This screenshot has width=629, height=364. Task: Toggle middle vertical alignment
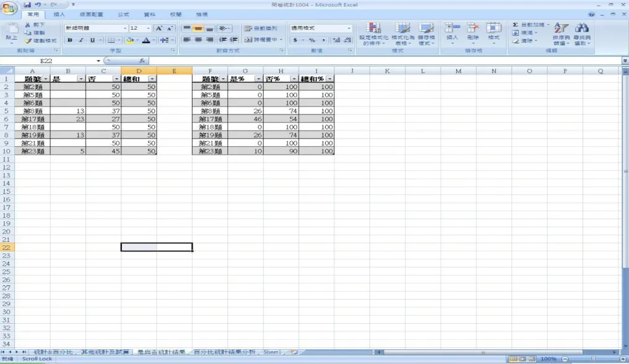click(x=198, y=28)
